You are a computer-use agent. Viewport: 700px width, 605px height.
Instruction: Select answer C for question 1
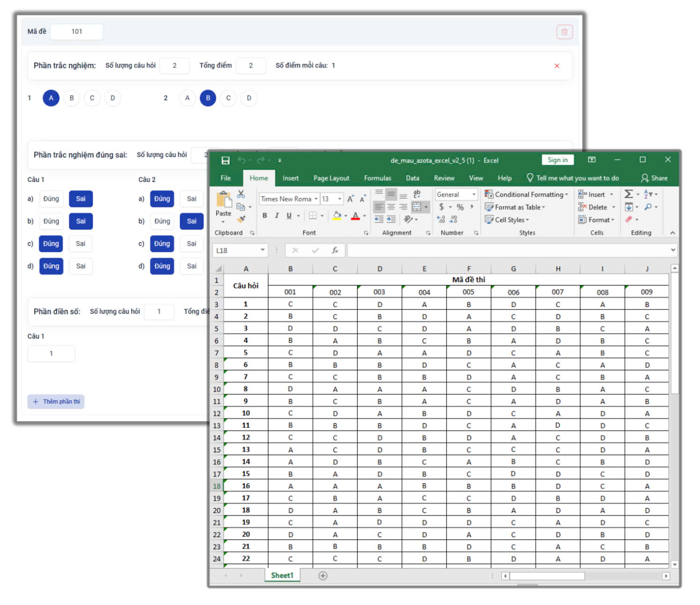tap(92, 98)
